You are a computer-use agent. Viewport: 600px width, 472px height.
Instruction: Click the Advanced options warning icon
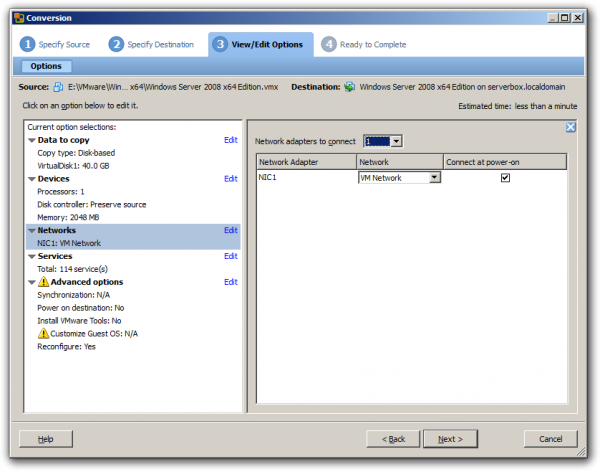[x=43, y=282]
